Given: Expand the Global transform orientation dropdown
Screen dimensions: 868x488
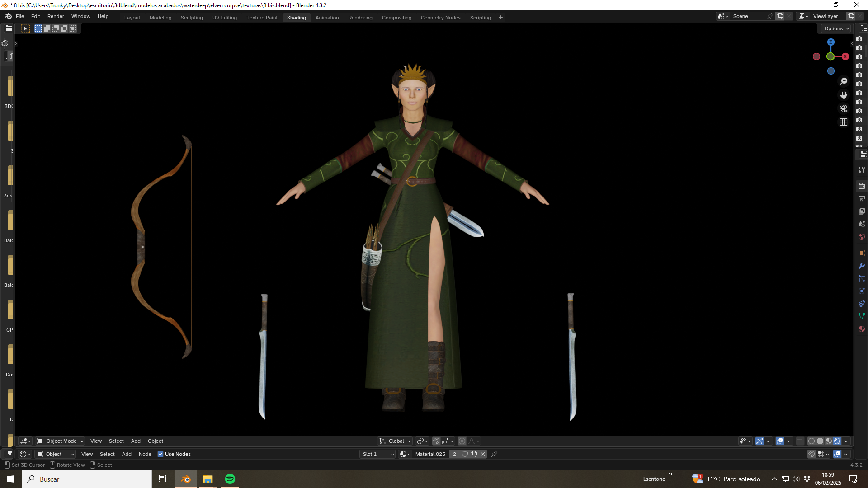Looking at the screenshot, I should (396, 441).
